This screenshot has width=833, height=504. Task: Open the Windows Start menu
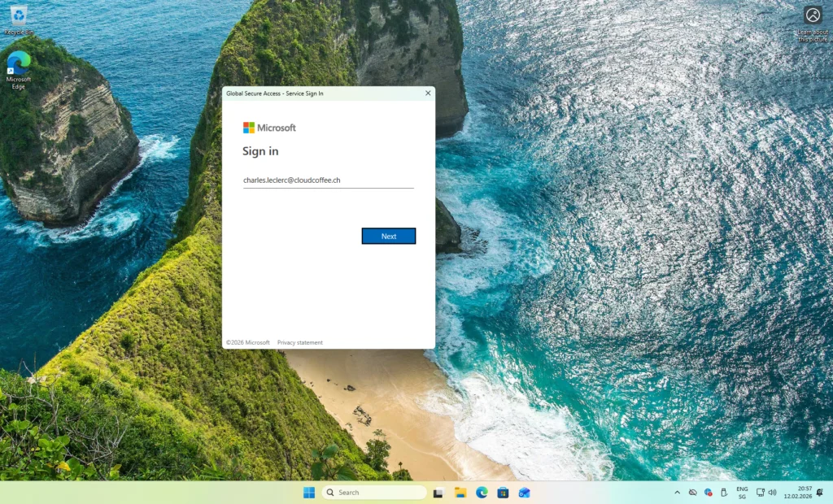(x=309, y=493)
